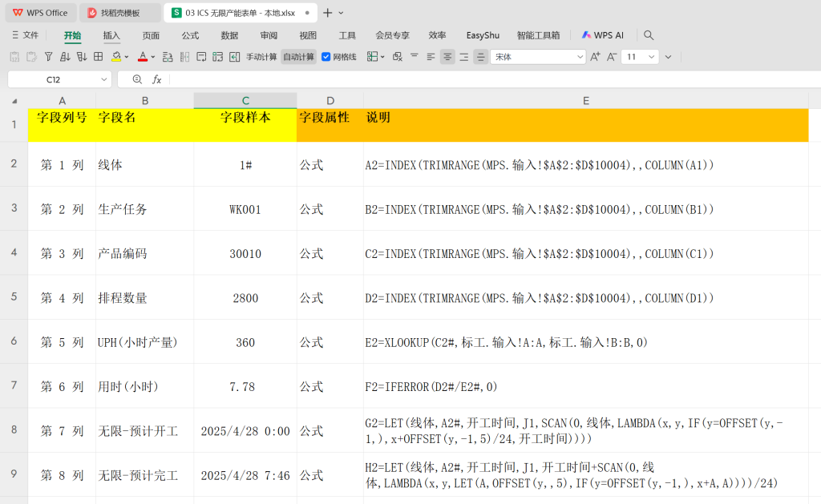This screenshot has width=821, height=504.
Task: Open the 文件 file menu
Action: (25, 35)
